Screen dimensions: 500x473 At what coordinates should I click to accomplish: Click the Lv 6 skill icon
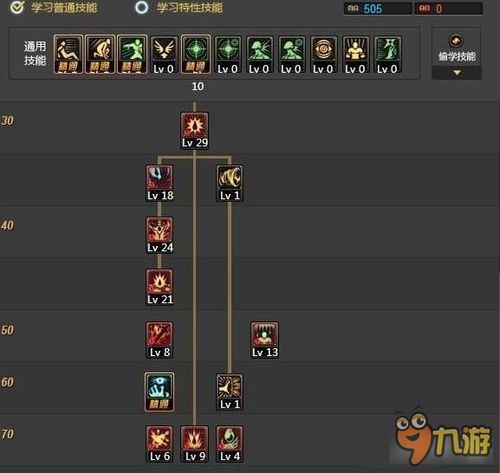point(160,444)
